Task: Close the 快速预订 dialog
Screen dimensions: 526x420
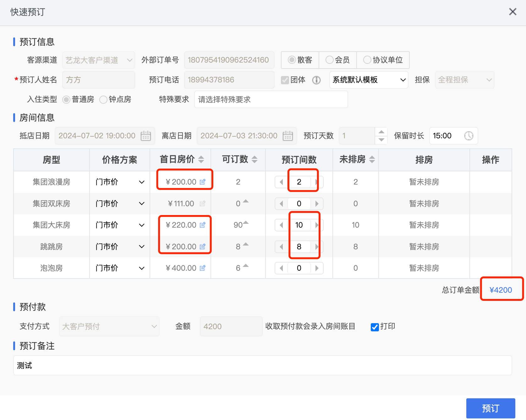Action: click(512, 12)
